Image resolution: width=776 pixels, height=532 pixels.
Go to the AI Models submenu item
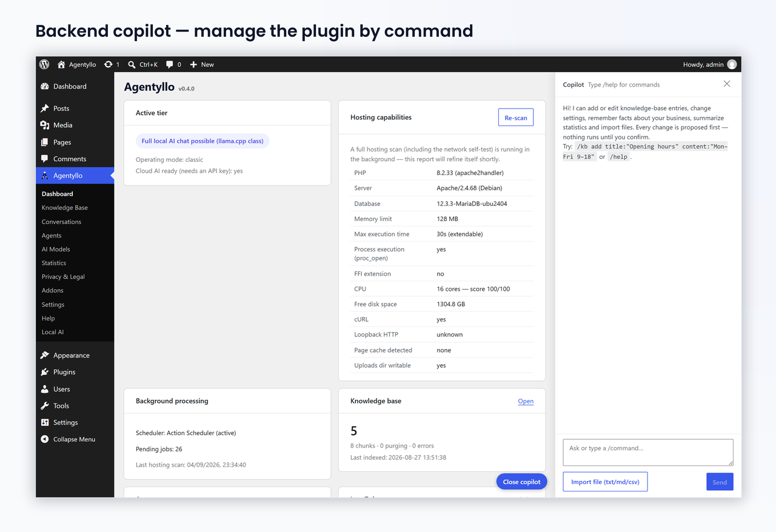(x=56, y=249)
